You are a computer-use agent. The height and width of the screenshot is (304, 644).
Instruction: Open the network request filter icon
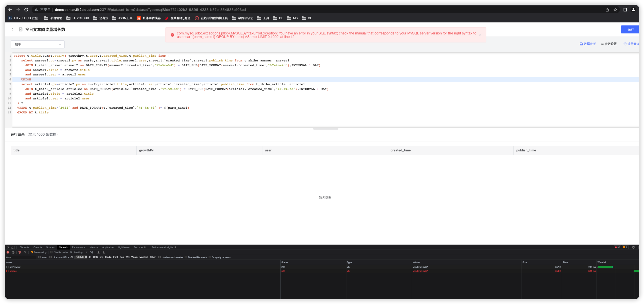coord(20,252)
